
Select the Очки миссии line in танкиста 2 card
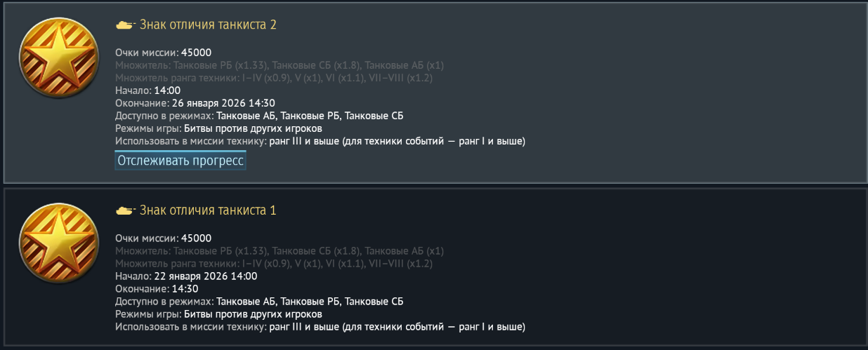tap(163, 53)
